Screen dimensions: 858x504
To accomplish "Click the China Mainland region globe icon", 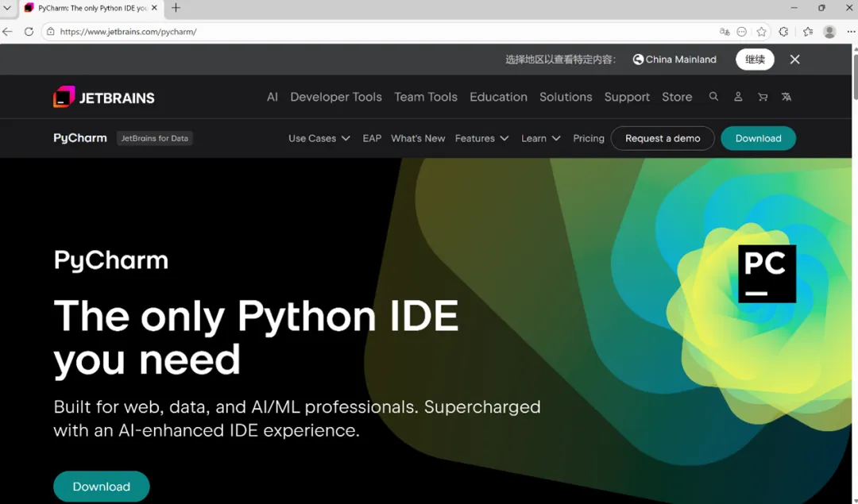I will (x=638, y=60).
